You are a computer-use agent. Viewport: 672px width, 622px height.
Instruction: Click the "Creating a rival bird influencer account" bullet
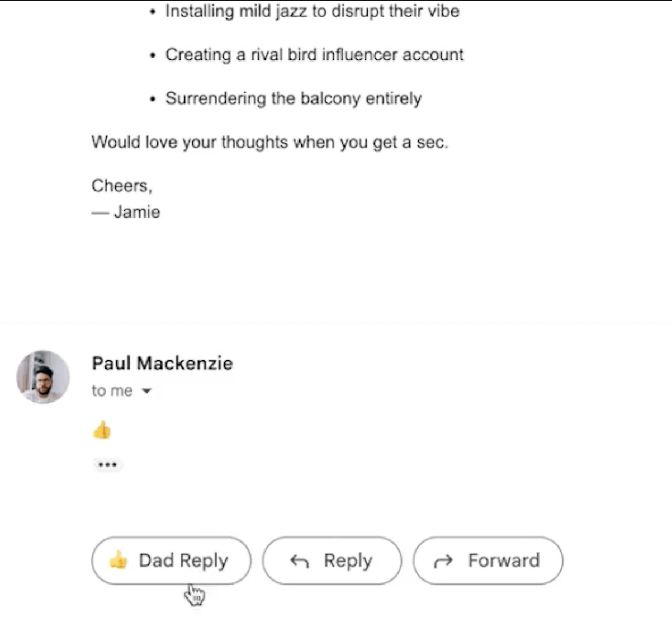click(x=314, y=55)
